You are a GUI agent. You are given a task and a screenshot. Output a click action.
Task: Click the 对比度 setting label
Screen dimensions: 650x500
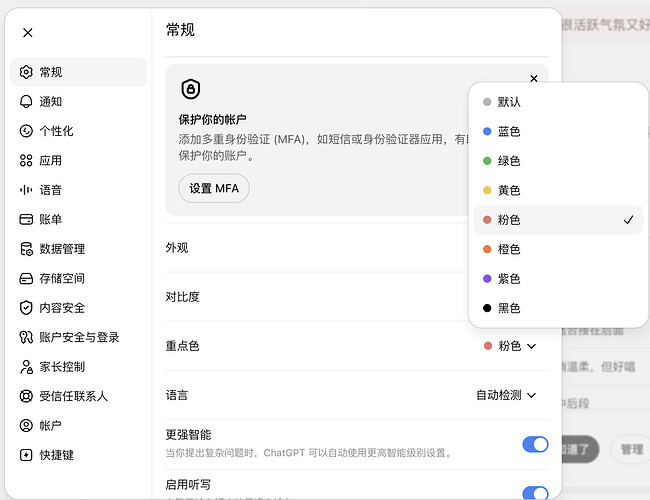tap(182, 297)
